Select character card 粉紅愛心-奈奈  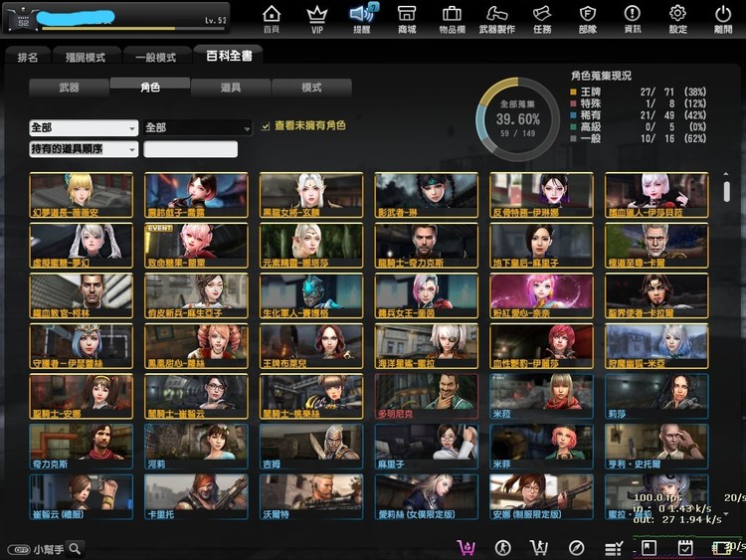pos(542,296)
